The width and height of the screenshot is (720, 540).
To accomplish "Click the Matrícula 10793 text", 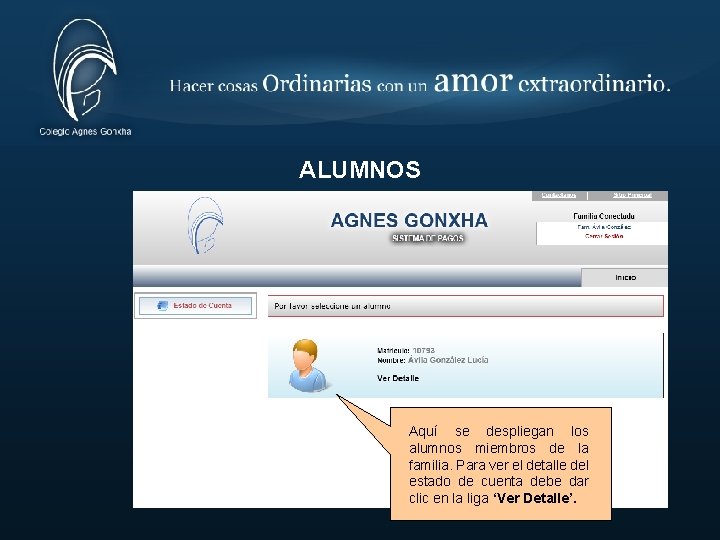I will pyautogui.click(x=405, y=350).
